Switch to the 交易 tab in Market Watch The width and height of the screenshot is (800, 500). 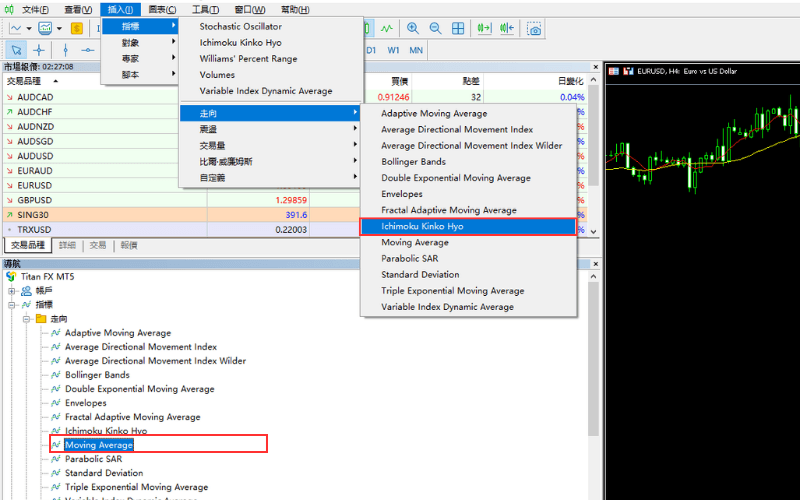coord(97,245)
